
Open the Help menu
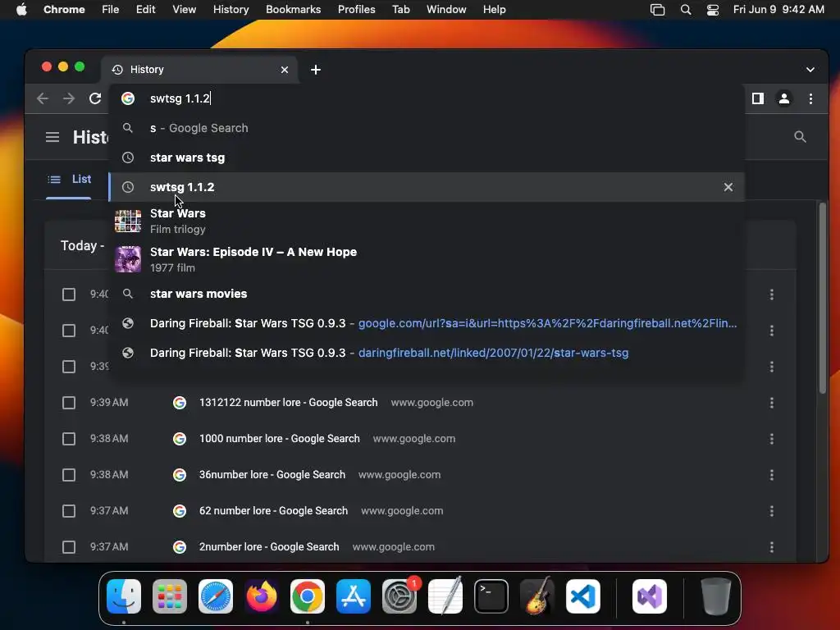pyautogui.click(x=494, y=10)
